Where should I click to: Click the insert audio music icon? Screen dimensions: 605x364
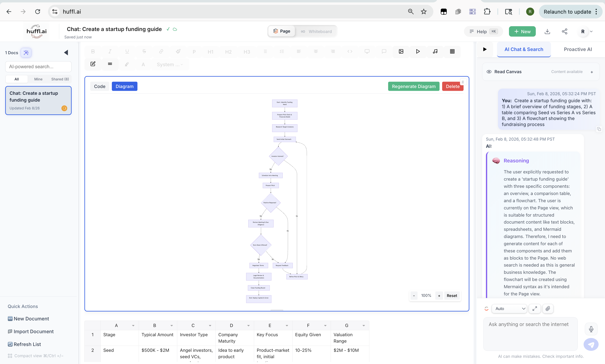pyautogui.click(x=435, y=51)
